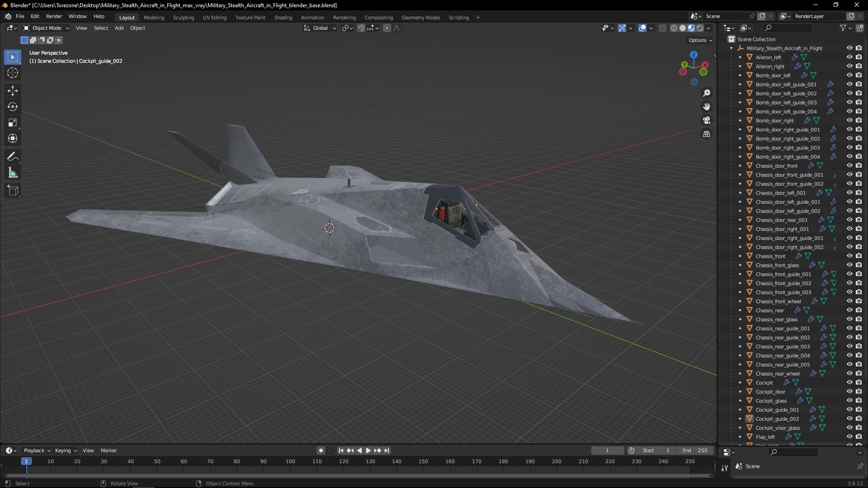Switch to Wireframe viewport shading
This screenshot has height=488, width=868.
click(674, 28)
